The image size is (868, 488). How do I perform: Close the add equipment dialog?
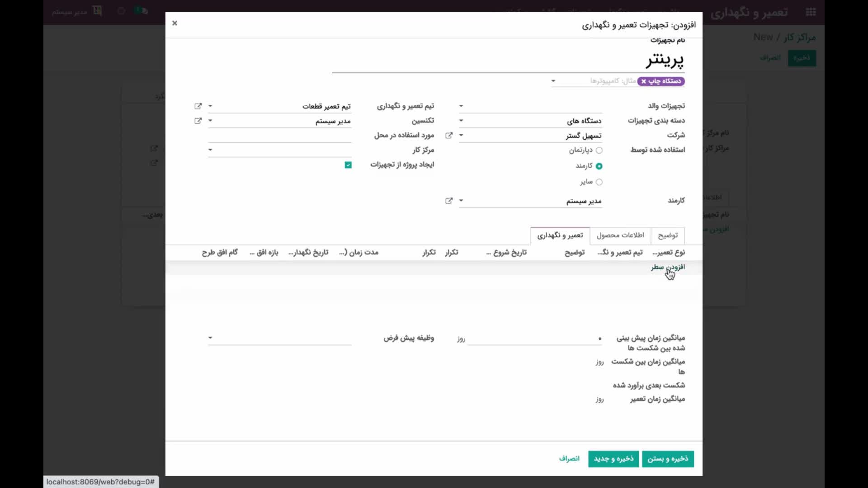[175, 23]
